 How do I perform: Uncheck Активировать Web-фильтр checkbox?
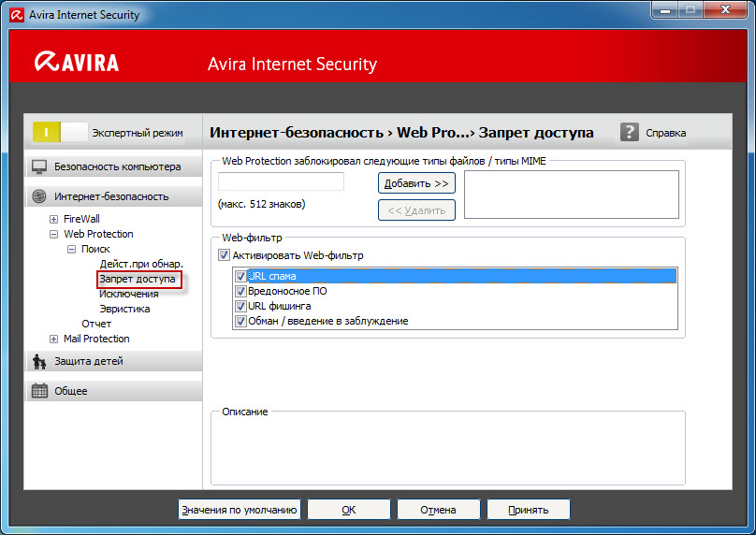click(224, 255)
